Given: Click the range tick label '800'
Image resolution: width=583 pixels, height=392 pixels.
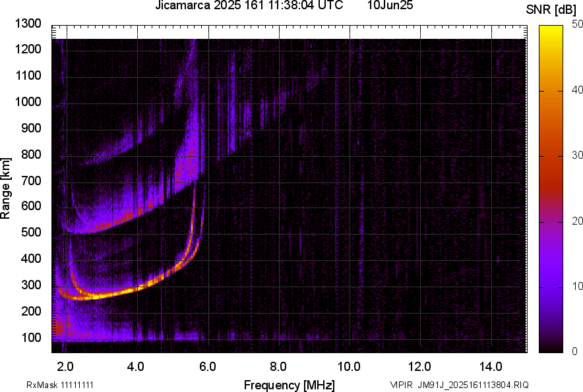Looking at the screenshot, I should (31, 154).
